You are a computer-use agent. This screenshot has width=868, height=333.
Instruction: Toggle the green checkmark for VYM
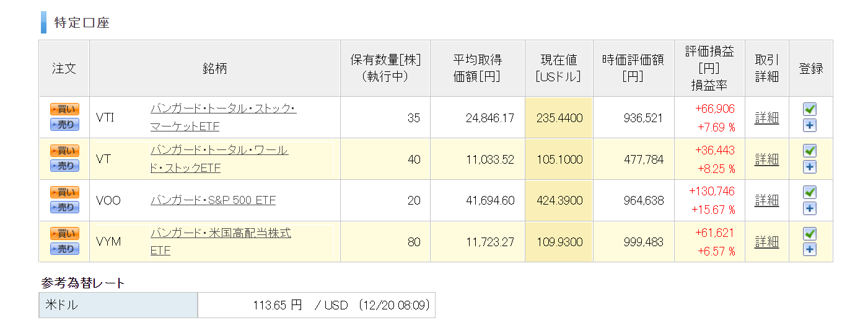pyautogui.click(x=810, y=234)
